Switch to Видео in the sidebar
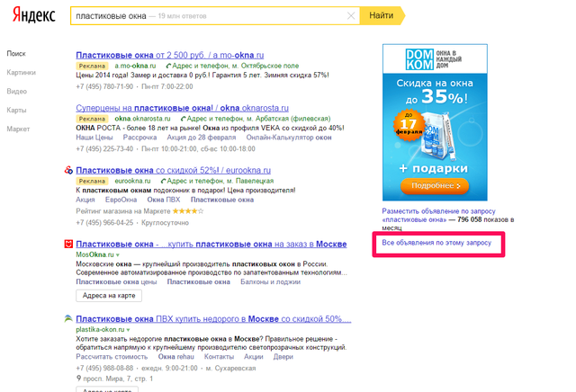 pos(16,92)
